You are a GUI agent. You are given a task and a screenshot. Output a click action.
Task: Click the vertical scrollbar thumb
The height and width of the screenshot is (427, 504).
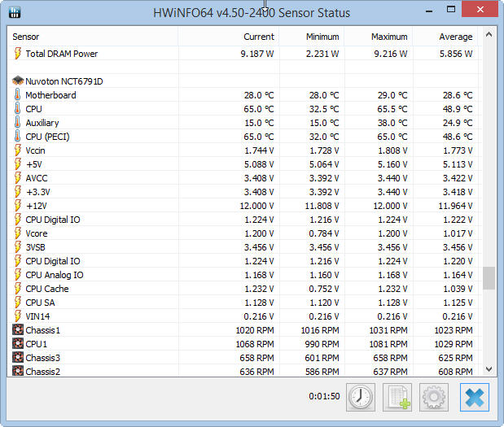489,278
